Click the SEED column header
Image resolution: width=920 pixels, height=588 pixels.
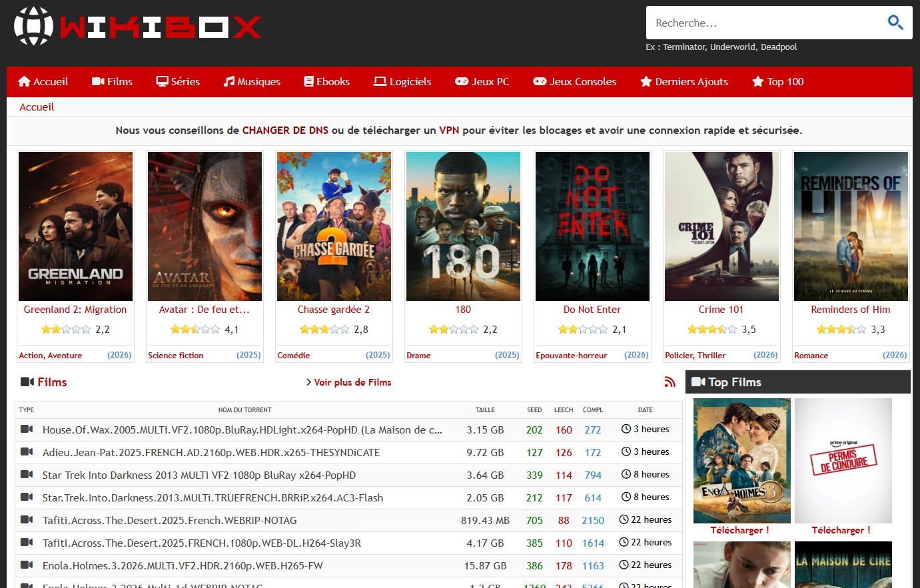point(534,410)
